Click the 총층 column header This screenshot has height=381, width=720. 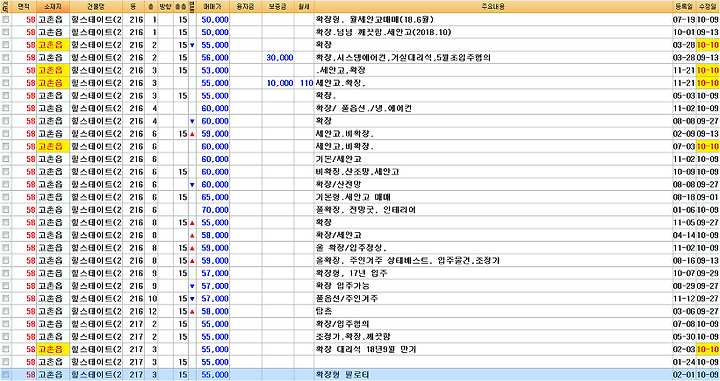point(181,6)
